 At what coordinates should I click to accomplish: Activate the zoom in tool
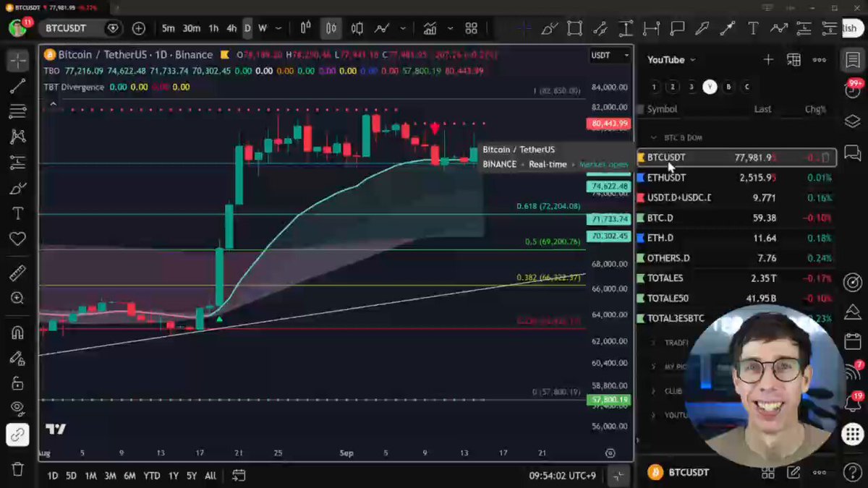pyautogui.click(x=17, y=299)
